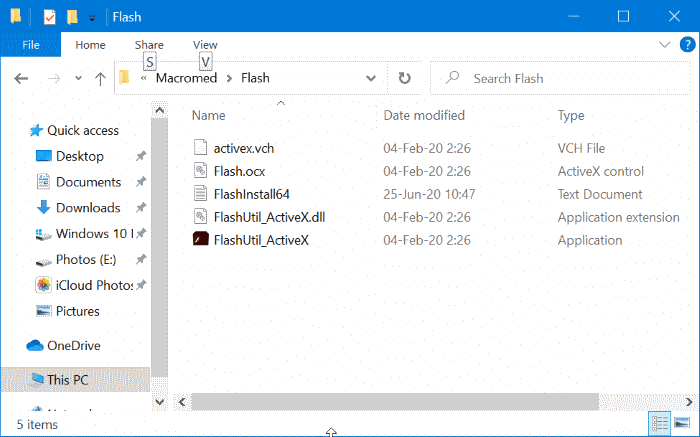Viewport: 700px width, 437px height.
Task: Click the pin icon next to Desktop
Action: click(x=141, y=156)
